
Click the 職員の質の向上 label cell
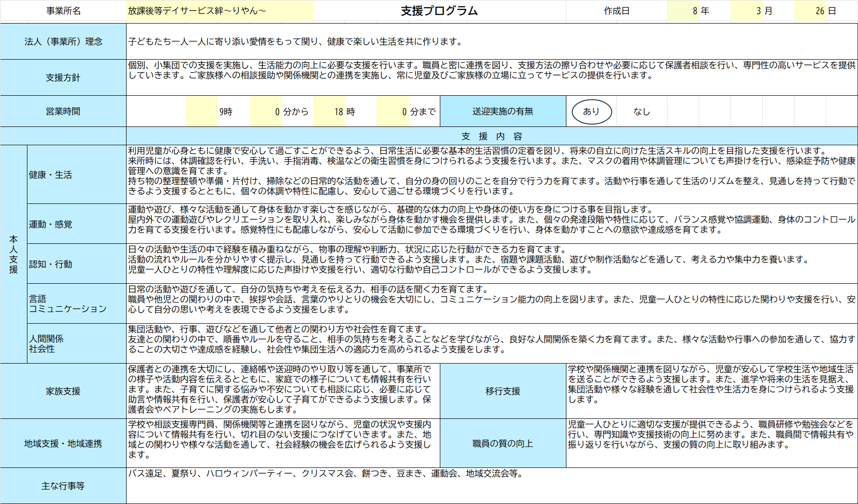502,443
